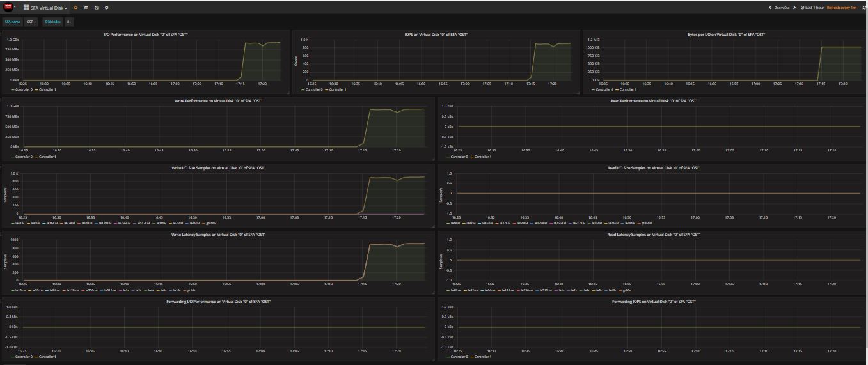Viewport: 868px width, 365px height.
Task: Open Bytes per I/O panel title menu
Action: 726,35
